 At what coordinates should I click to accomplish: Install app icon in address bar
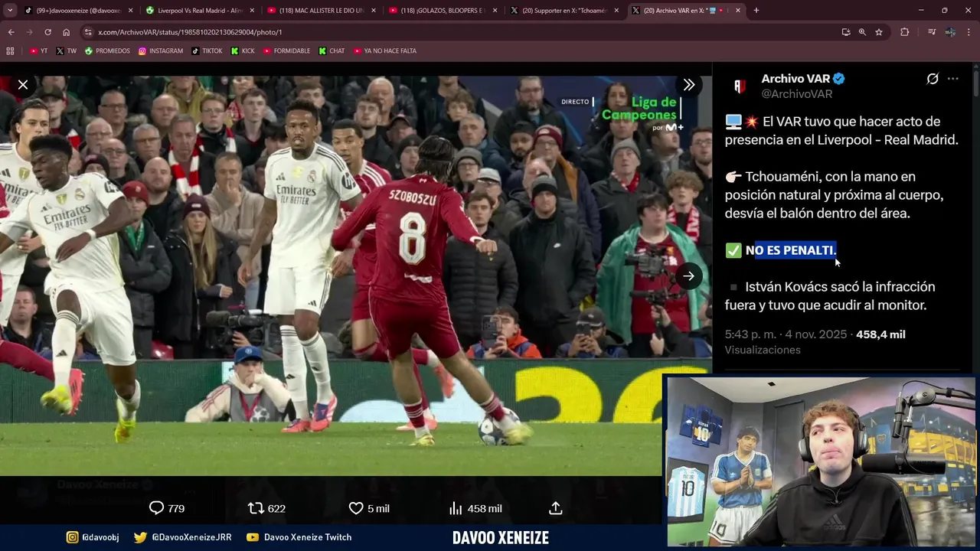coord(846,32)
